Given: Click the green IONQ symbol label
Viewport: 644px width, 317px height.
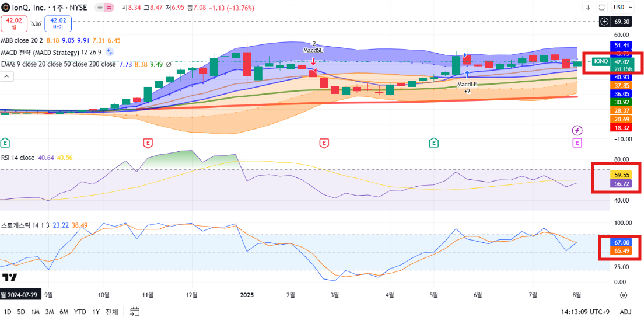Looking at the screenshot, I should click(601, 62).
